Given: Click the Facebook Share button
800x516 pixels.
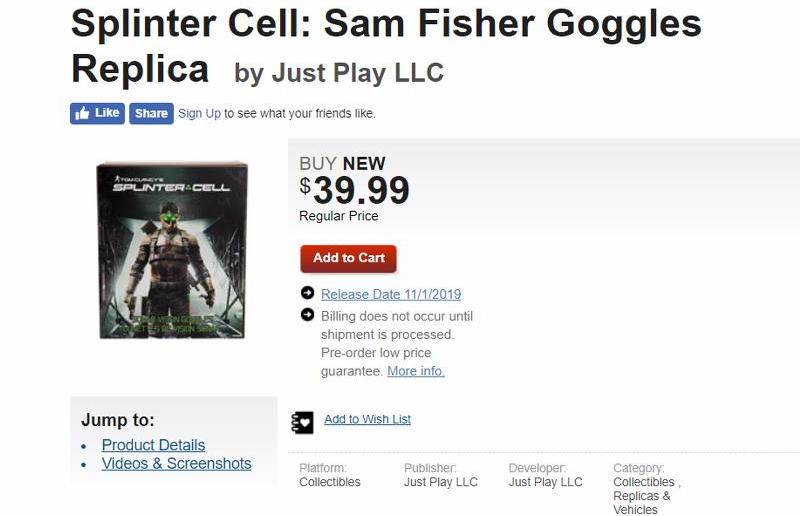Looking at the screenshot, I should point(151,113).
